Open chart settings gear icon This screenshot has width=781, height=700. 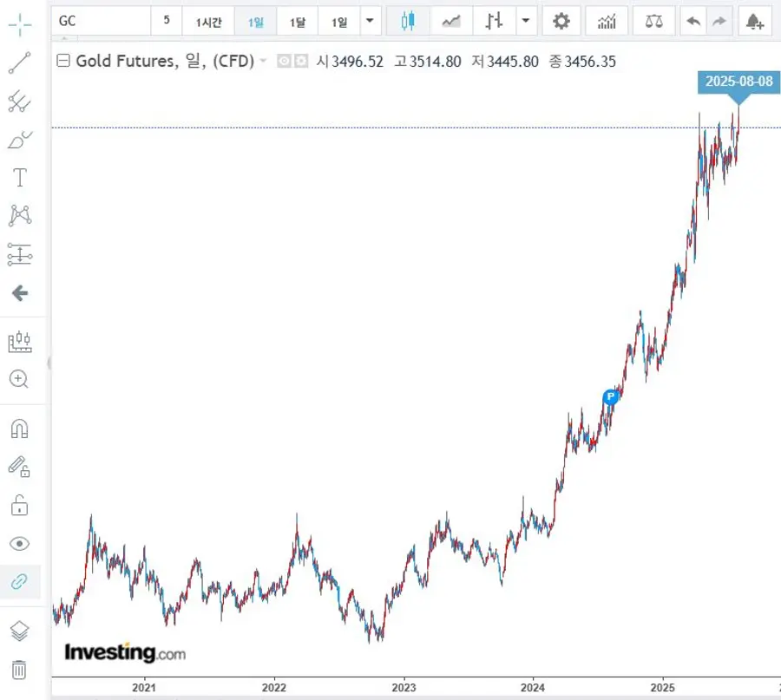tap(561, 22)
